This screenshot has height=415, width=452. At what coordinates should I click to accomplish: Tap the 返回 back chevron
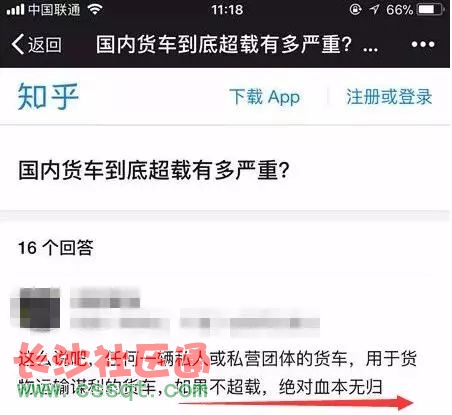[18, 44]
